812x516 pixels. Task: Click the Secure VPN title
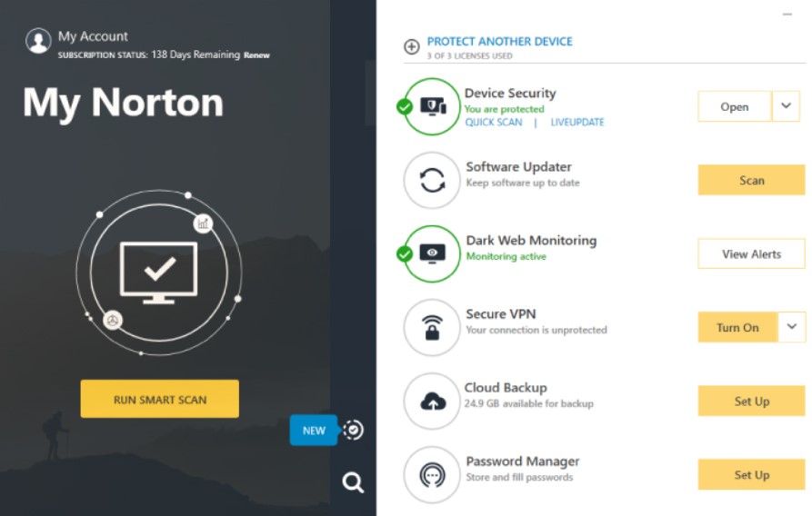click(501, 314)
